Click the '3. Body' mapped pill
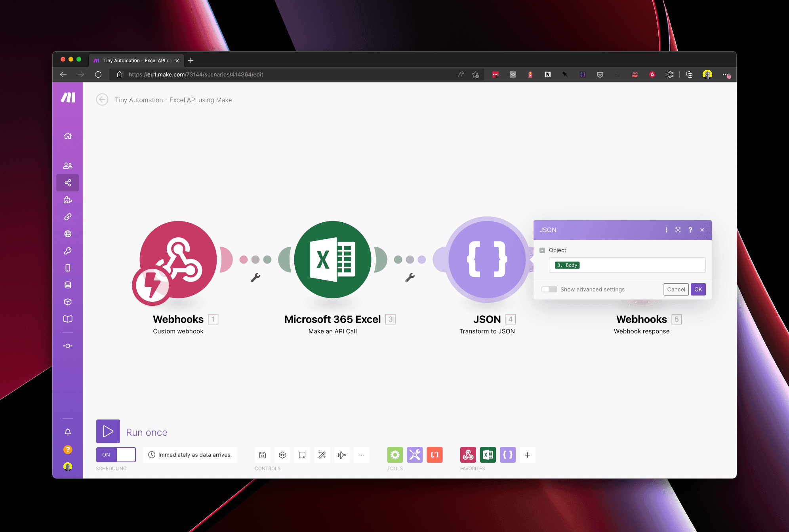789x532 pixels. 567,265
